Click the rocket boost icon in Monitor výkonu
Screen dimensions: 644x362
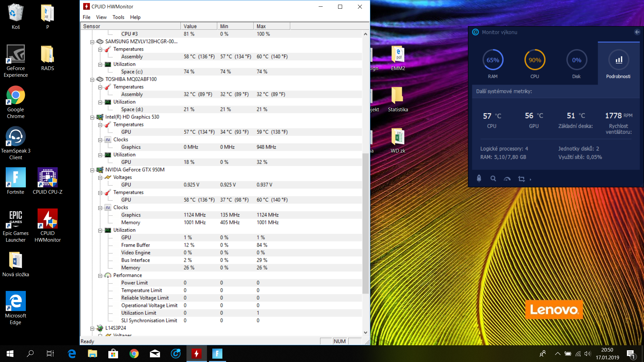[479, 179]
